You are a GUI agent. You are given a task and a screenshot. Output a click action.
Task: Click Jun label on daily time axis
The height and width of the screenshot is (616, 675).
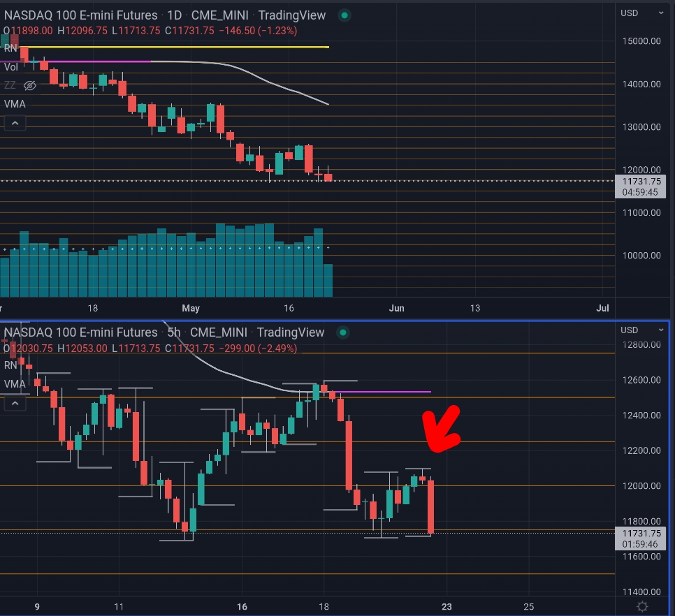396,309
